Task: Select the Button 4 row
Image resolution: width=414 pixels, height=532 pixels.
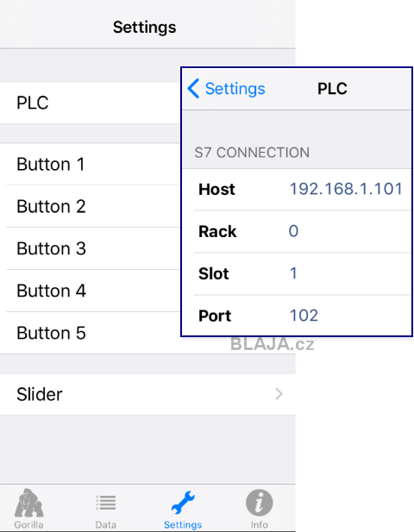Action: [x=90, y=291]
